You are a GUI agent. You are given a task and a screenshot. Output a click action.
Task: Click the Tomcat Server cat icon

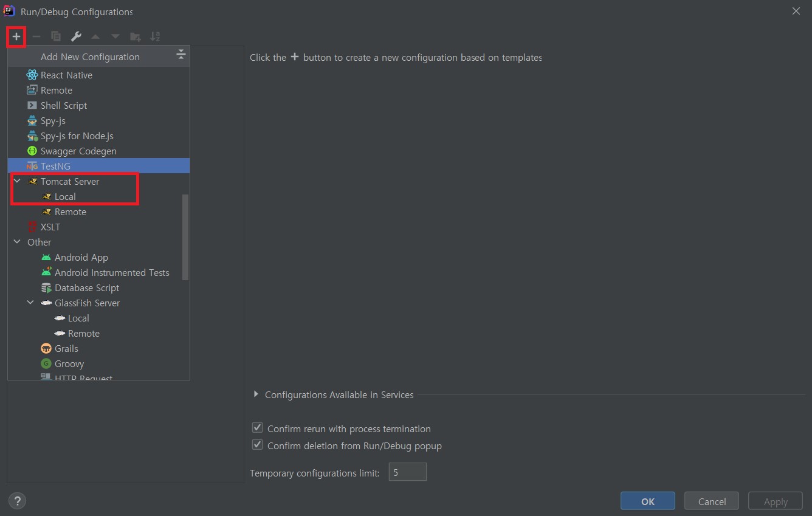pos(32,181)
